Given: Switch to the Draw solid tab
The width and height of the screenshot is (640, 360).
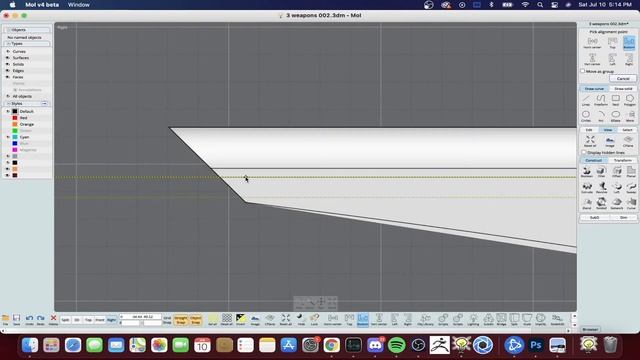Looking at the screenshot, I should (x=623, y=89).
